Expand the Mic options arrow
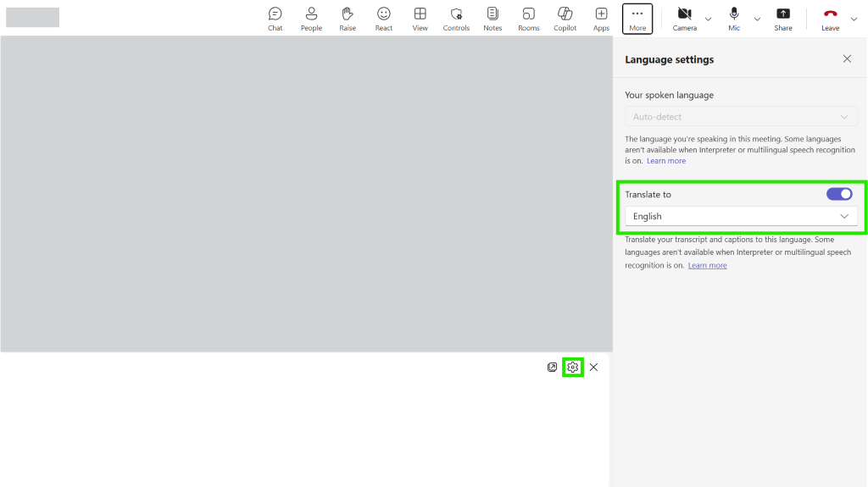This screenshot has width=868, height=487. [757, 19]
